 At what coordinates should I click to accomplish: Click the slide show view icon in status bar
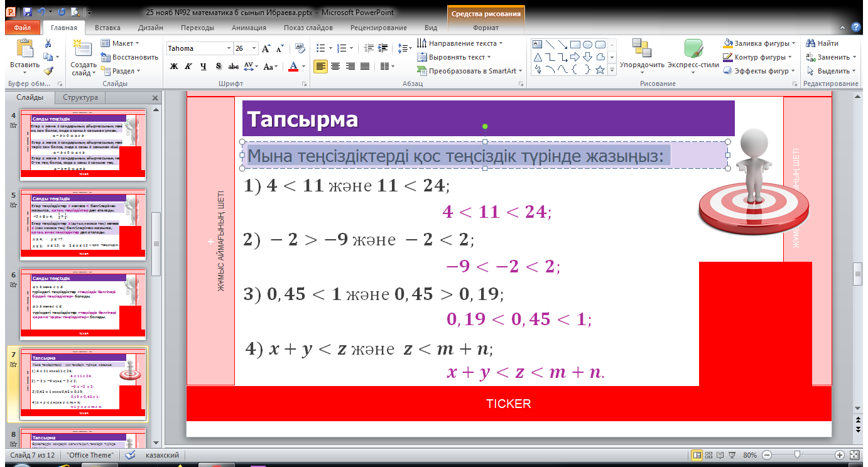731,454
